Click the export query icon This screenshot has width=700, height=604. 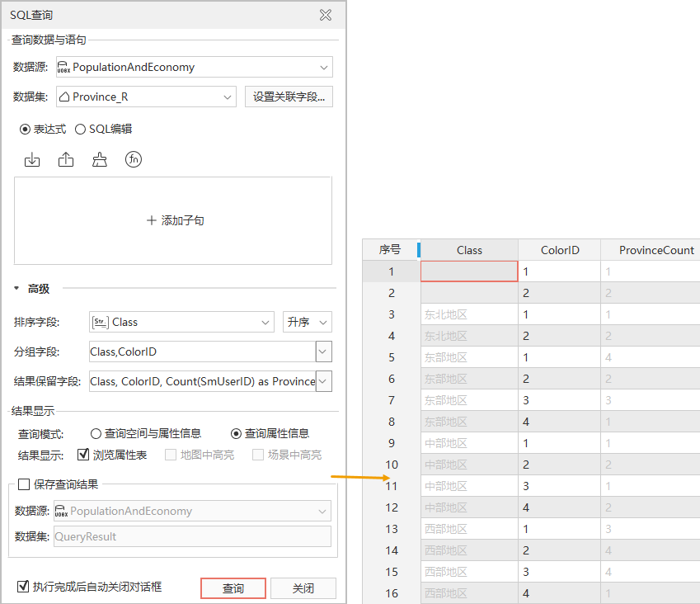[66, 160]
